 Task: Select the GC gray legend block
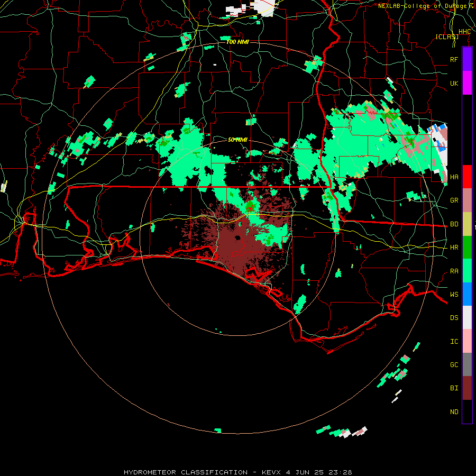[x=467, y=364]
